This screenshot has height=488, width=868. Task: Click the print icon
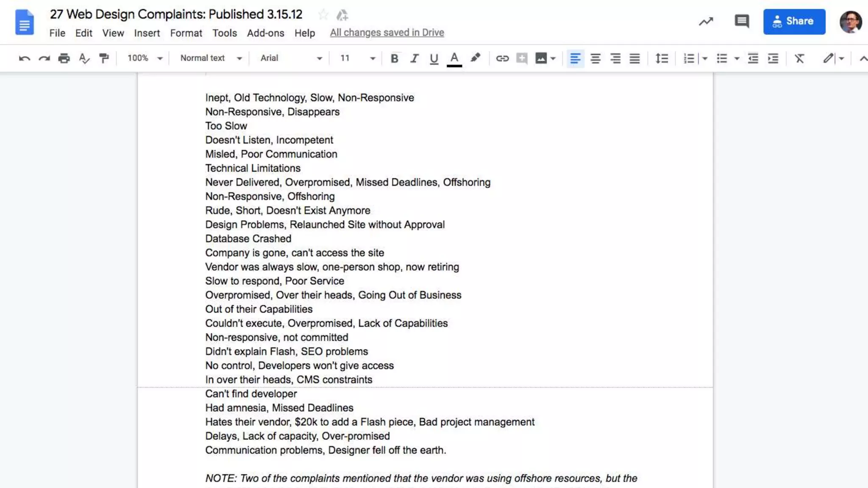(x=64, y=58)
